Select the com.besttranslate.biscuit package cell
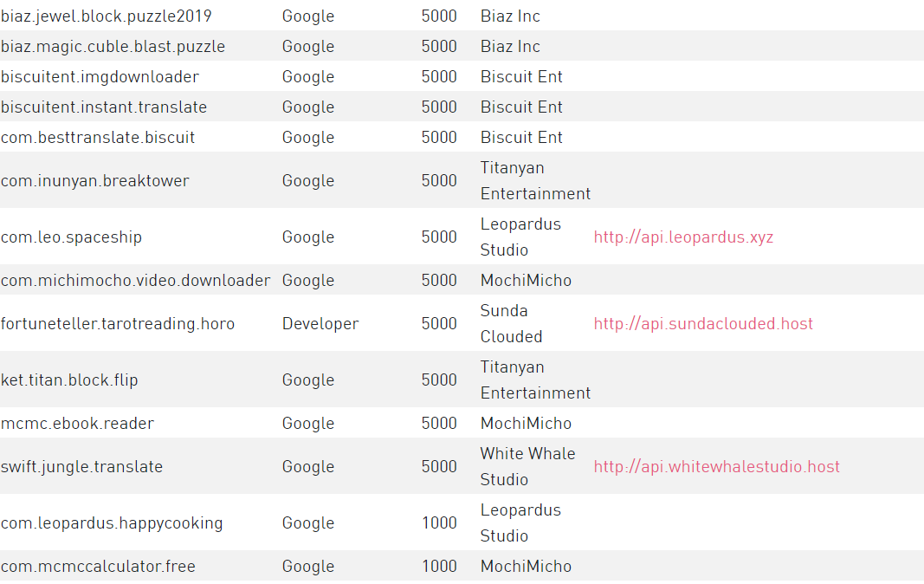 pyautogui.click(x=98, y=138)
